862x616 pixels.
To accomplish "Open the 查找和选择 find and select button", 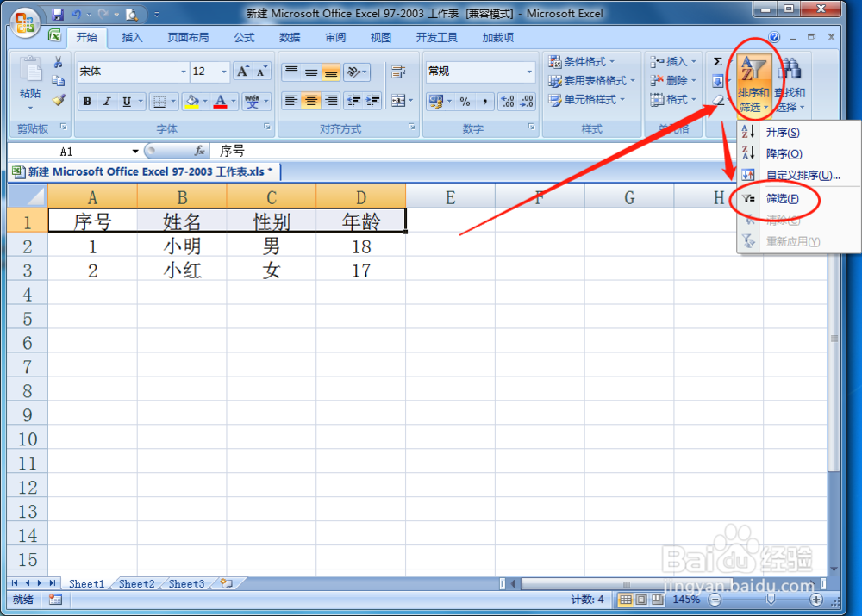I will (790, 84).
